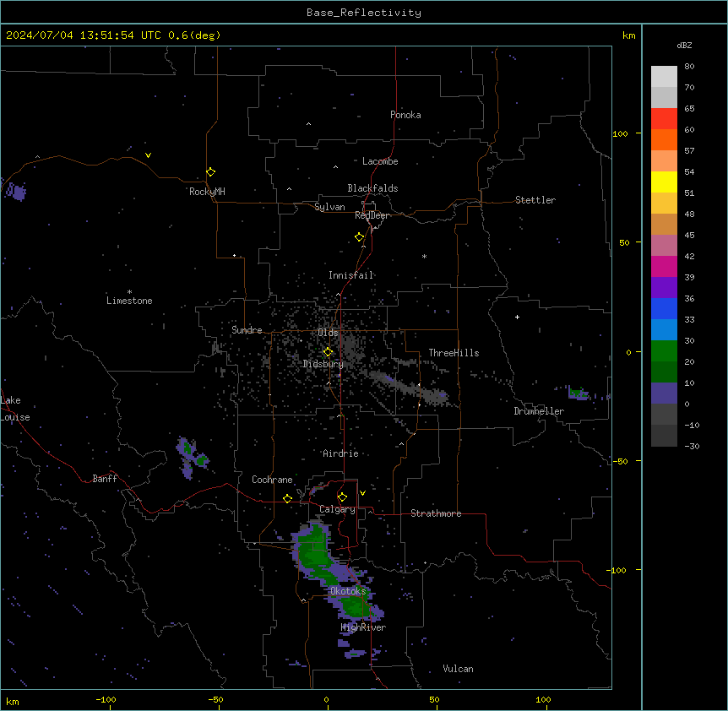Screen dimensions: 728x711
Task: Click the Sylvan label
Action: point(329,207)
